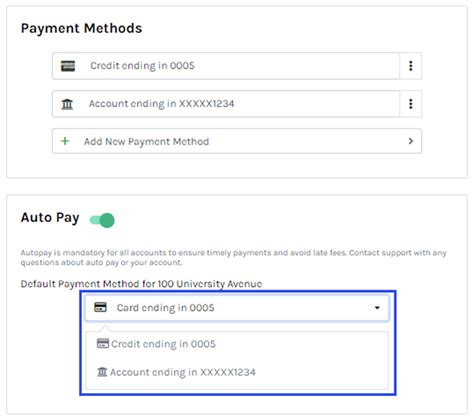Open the three-dot menu for Account ending in XXXXX1234

click(x=412, y=104)
